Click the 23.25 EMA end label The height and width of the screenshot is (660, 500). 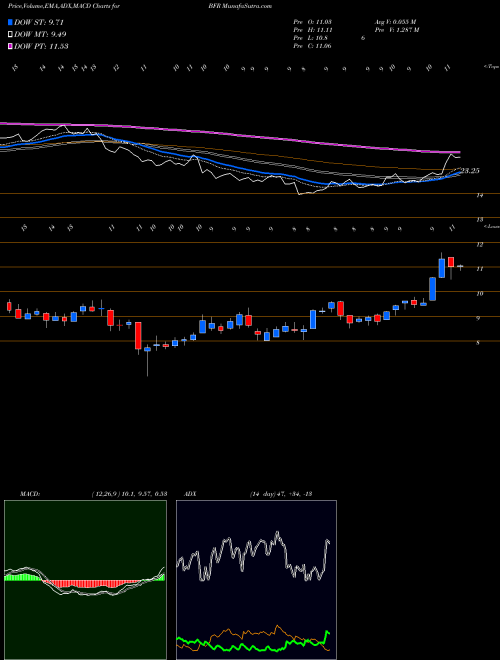click(x=470, y=171)
